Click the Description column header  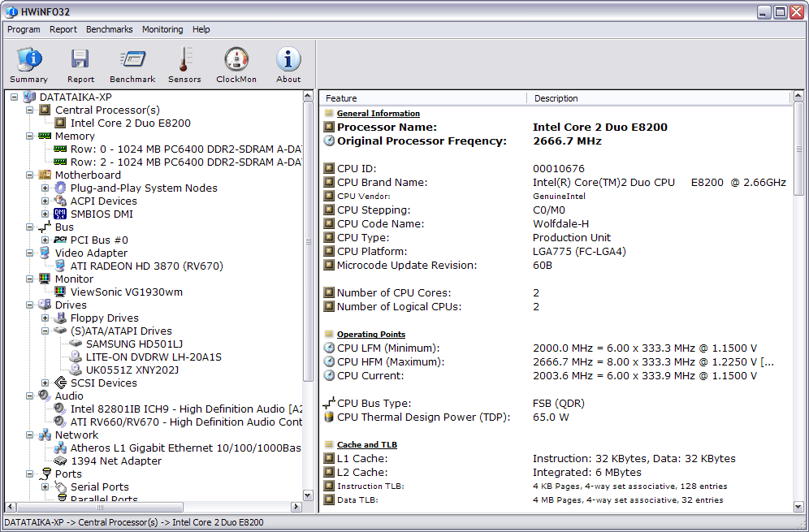point(659,98)
